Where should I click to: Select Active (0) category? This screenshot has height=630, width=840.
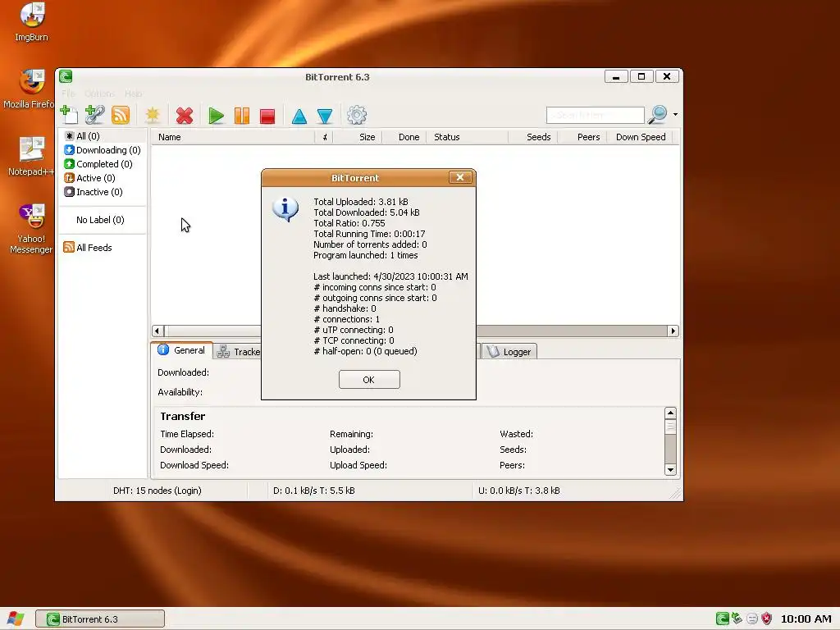click(89, 178)
